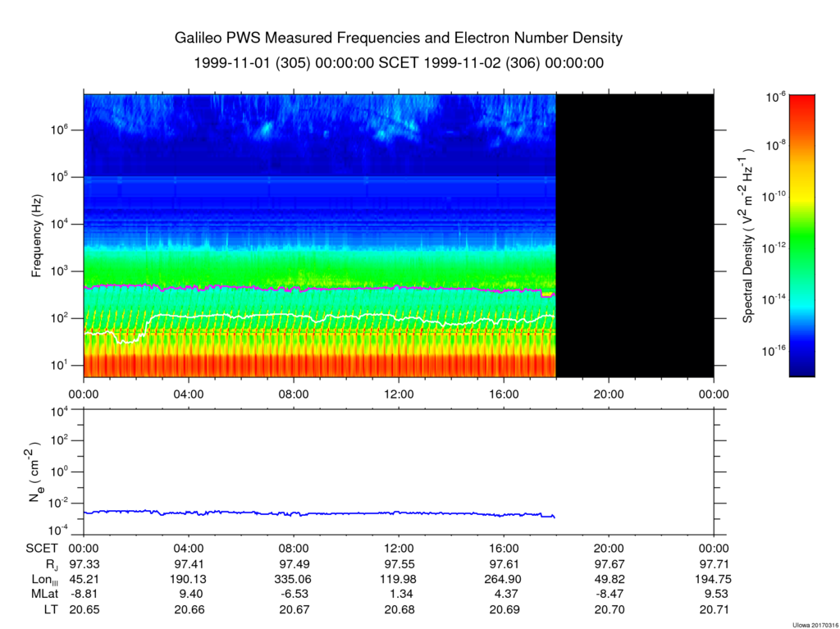Click the 'LT' row header
Image resolution: width=840 pixels, height=629 pixels.
tap(51, 609)
